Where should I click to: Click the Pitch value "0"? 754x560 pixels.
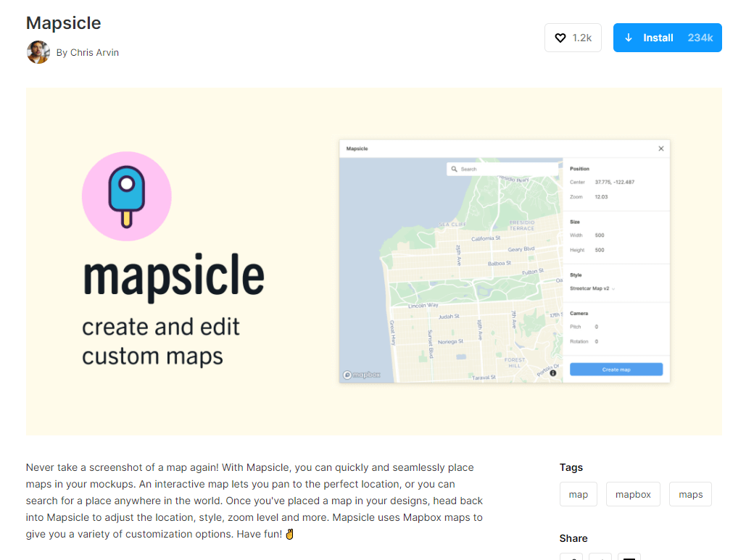pyautogui.click(x=596, y=327)
